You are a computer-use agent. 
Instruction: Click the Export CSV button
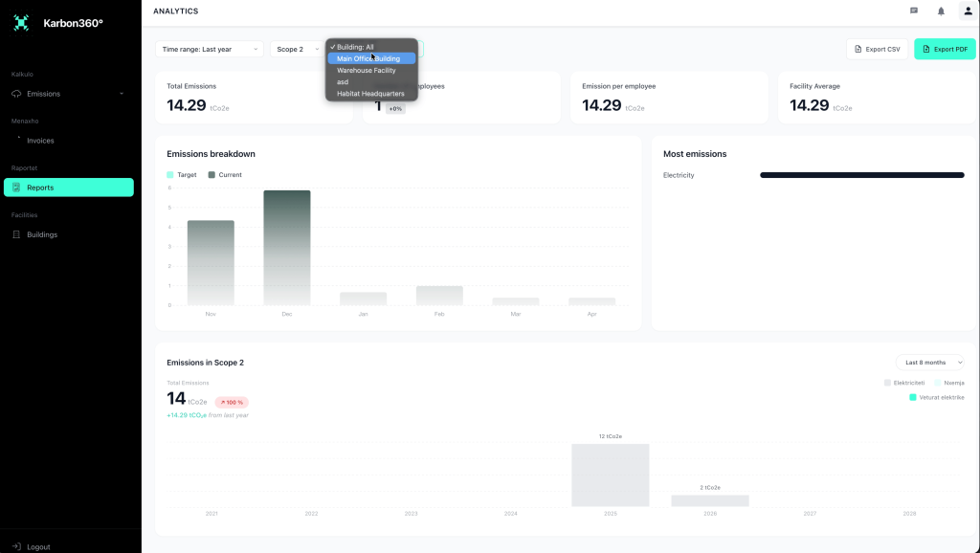(877, 49)
